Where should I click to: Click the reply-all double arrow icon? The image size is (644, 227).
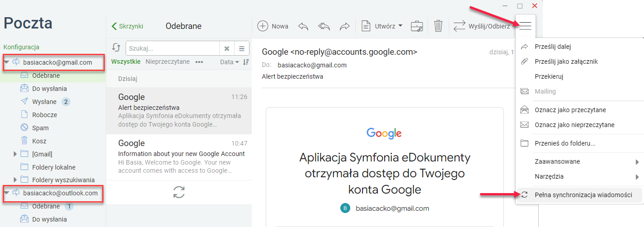coord(324,26)
